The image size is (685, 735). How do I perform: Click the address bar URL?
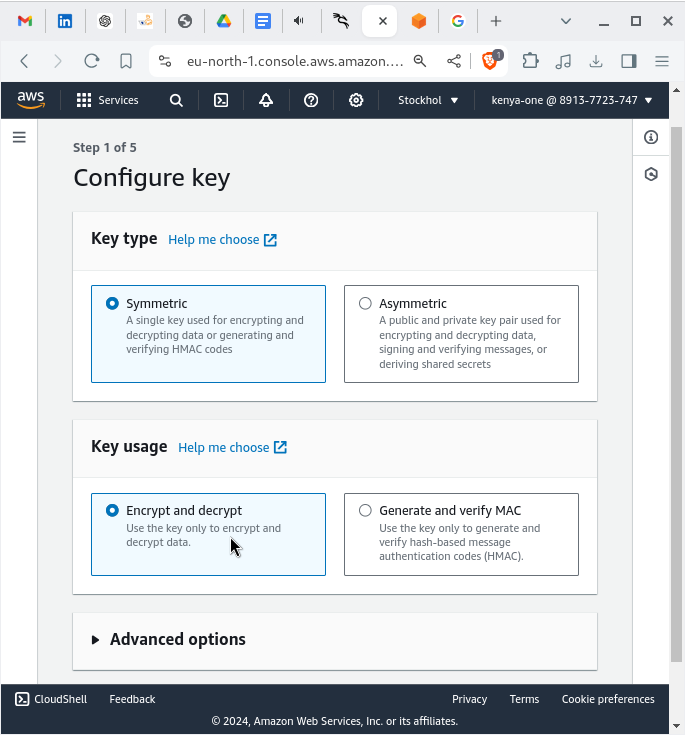click(295, 61)
